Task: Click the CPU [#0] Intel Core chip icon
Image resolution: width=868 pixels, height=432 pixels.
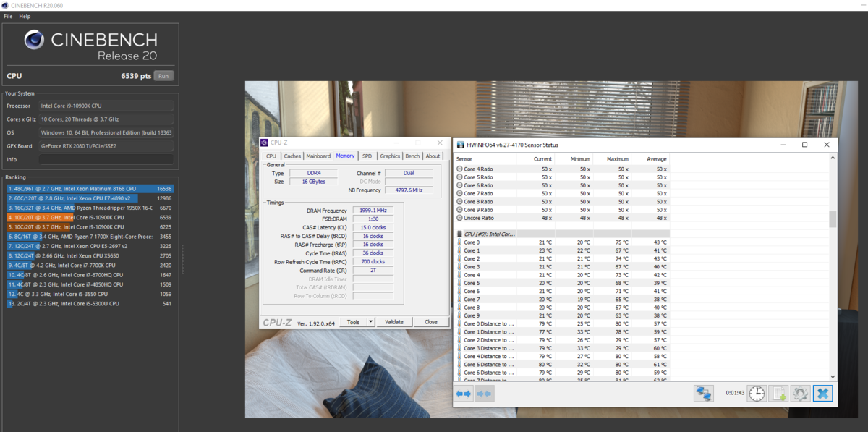Action: 460,234
